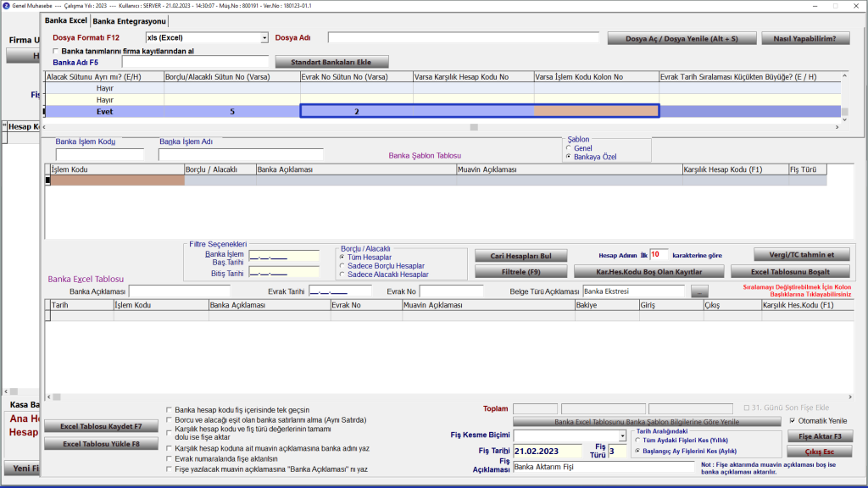
Task: Choose Tüm Hesaplar filter option
Action: click(342, 258)
